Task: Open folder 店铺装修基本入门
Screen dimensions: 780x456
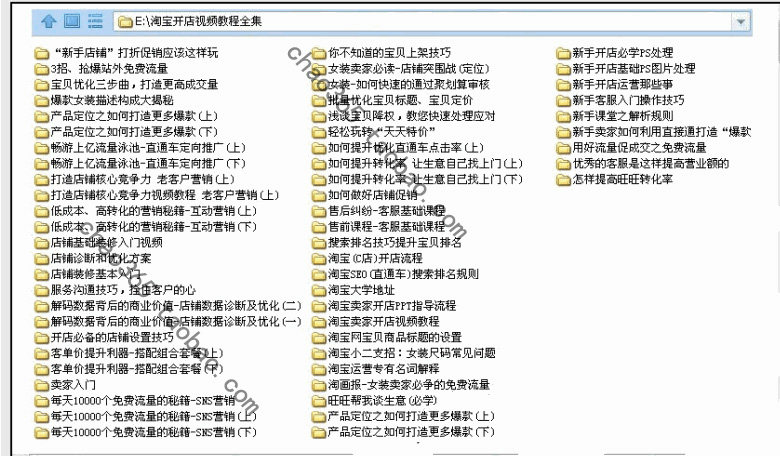Action: 89,274
